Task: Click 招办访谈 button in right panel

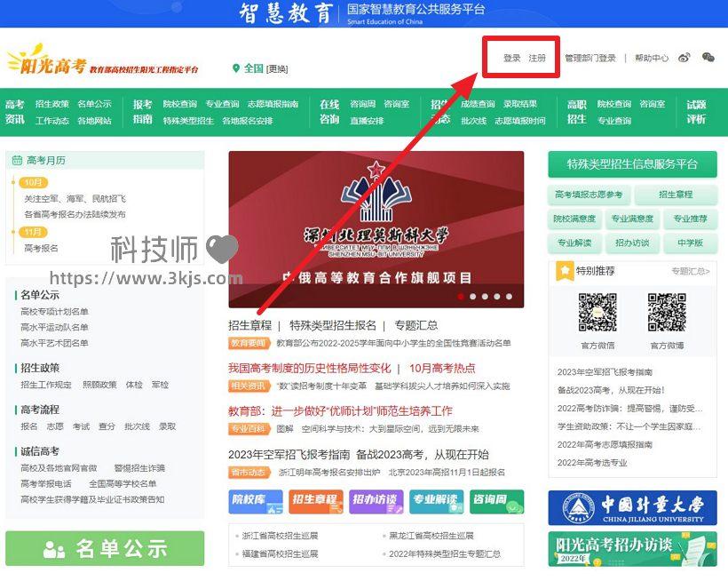Action: pyautogui.click(x=632, y=243)
